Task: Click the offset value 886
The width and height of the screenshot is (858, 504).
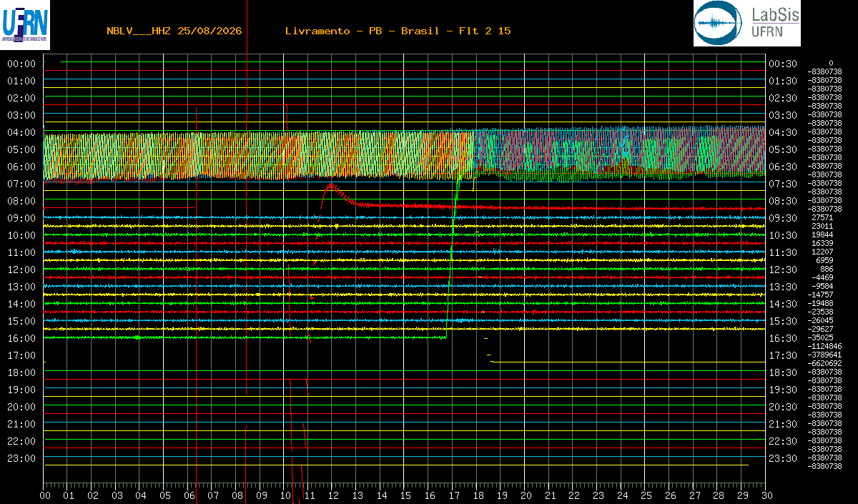Action: (x=827, y=269)
